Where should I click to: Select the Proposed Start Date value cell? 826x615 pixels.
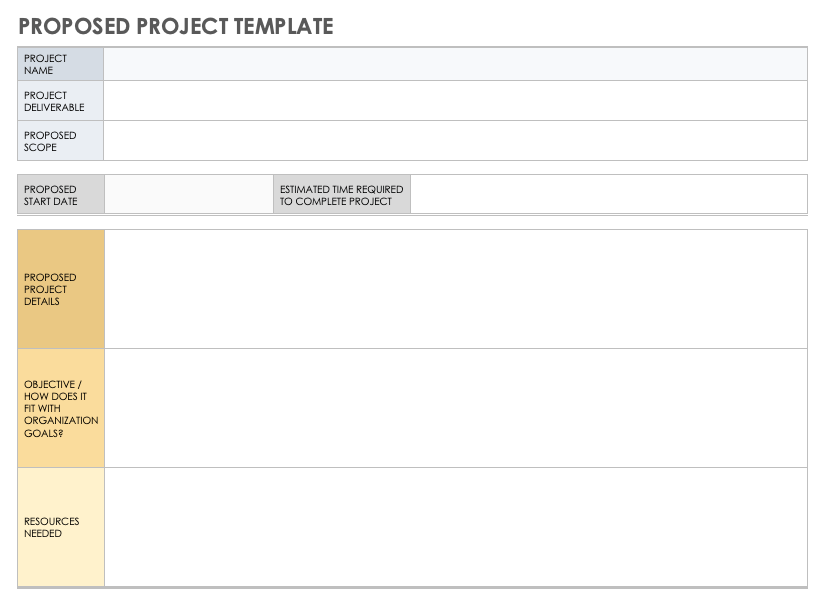(189, 194)
